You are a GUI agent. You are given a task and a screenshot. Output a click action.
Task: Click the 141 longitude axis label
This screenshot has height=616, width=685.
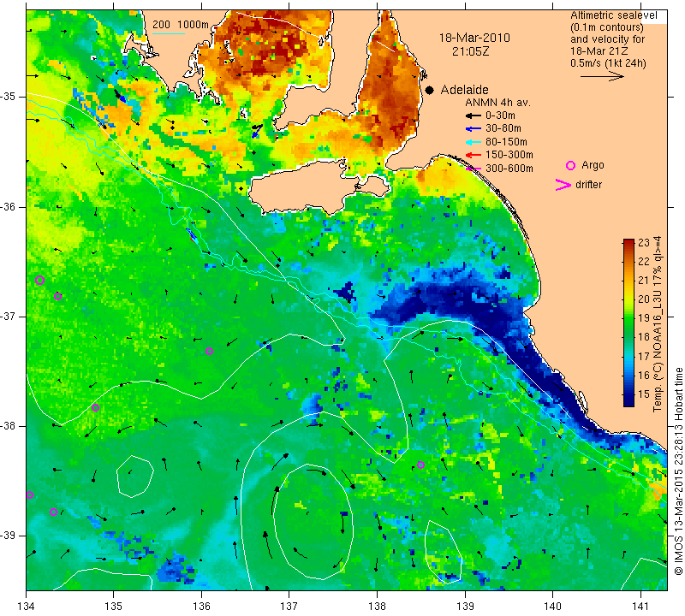click(640, 606)
